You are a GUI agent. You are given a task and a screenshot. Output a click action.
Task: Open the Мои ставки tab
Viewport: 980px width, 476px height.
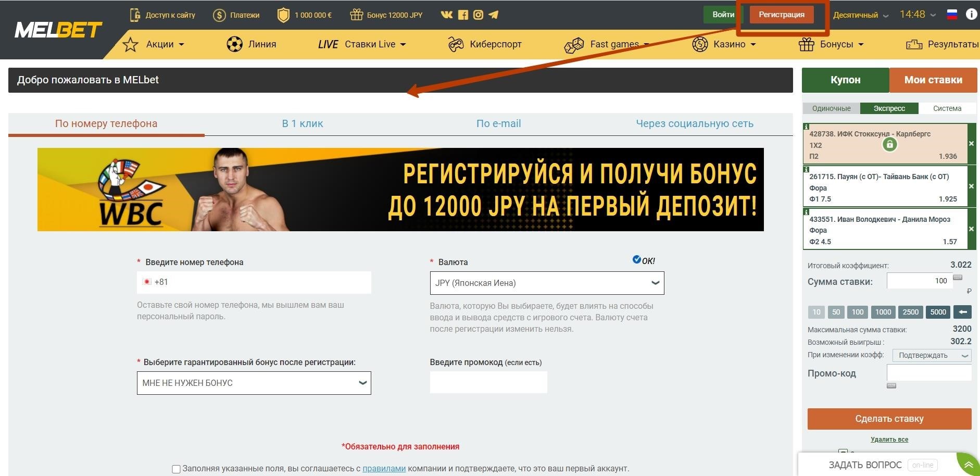[933, 80]
